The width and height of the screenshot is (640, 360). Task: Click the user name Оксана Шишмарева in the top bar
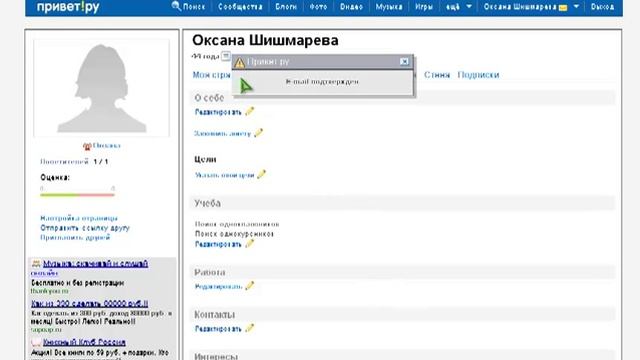(x=520, y=7)
